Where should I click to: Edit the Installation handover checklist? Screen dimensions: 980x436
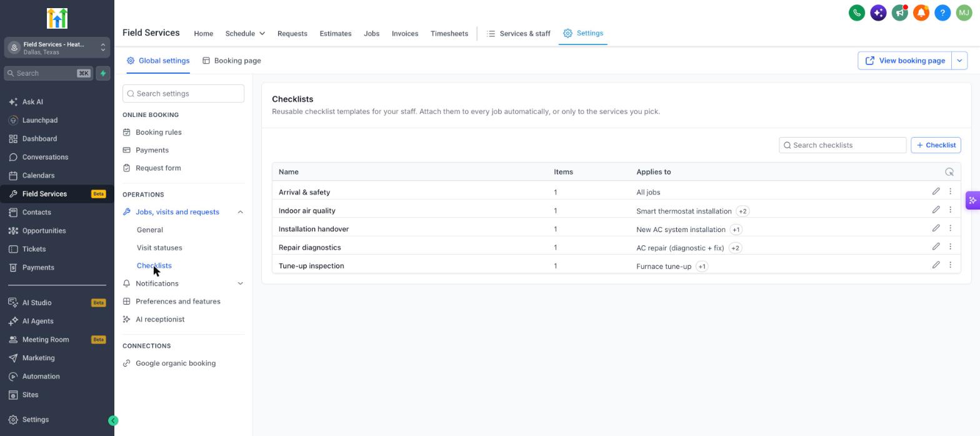(936, 228)
